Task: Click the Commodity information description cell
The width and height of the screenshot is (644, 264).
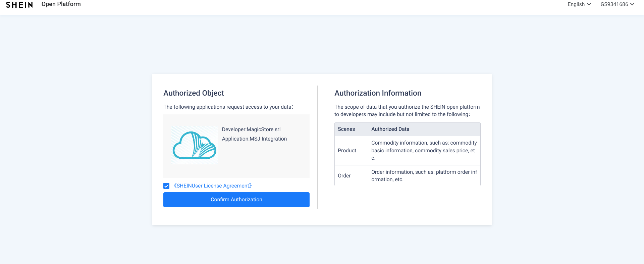Action: click(424, 151)
